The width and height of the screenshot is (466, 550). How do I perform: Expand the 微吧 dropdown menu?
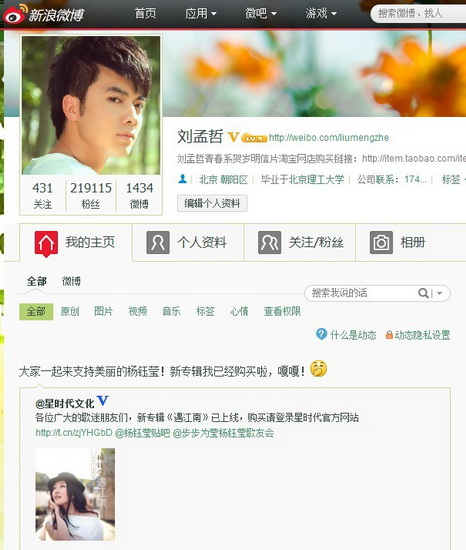click(261, 14)
